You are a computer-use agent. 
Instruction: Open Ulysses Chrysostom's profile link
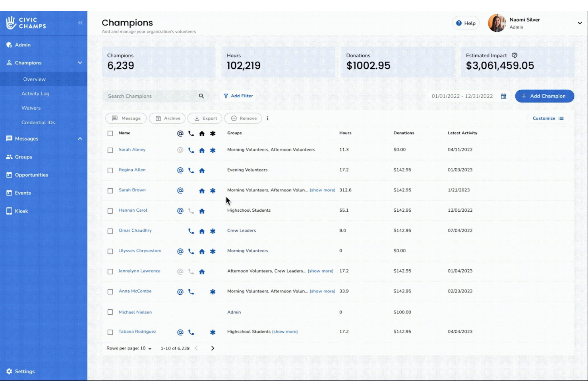[140, 251]
